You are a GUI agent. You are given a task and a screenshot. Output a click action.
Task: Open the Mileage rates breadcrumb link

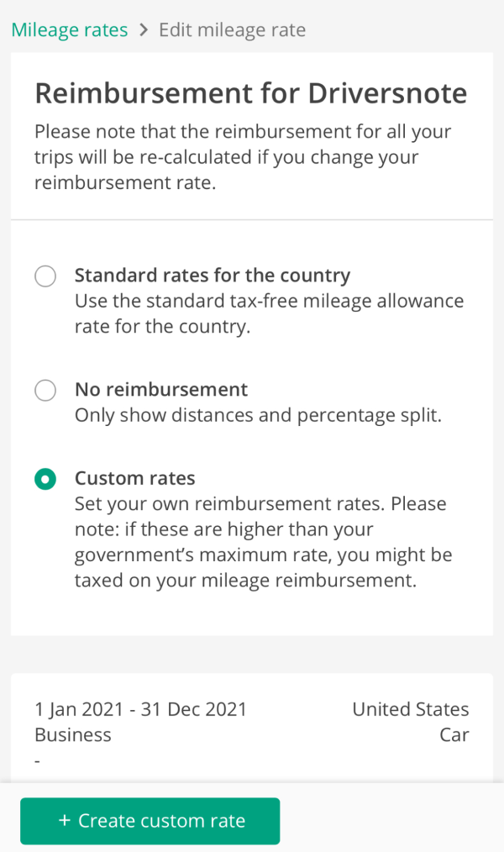click(69, 29)
